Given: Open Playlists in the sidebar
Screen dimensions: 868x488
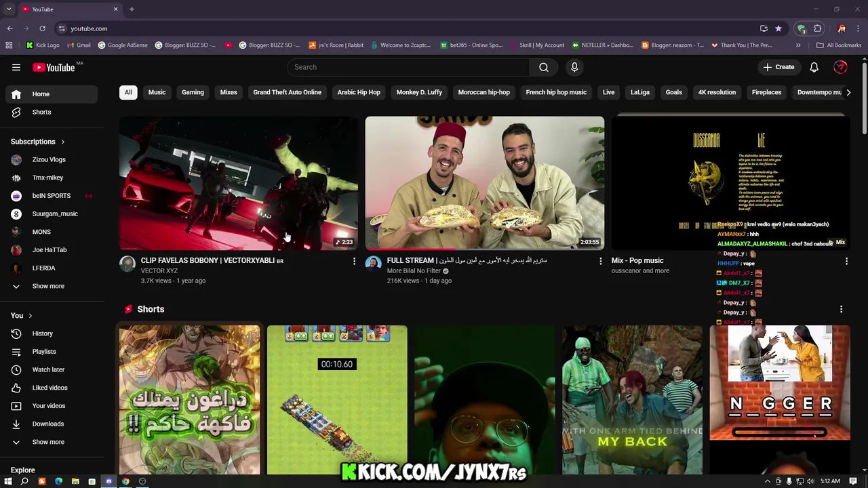Looking at the screenshot, I should pos(53,352).
